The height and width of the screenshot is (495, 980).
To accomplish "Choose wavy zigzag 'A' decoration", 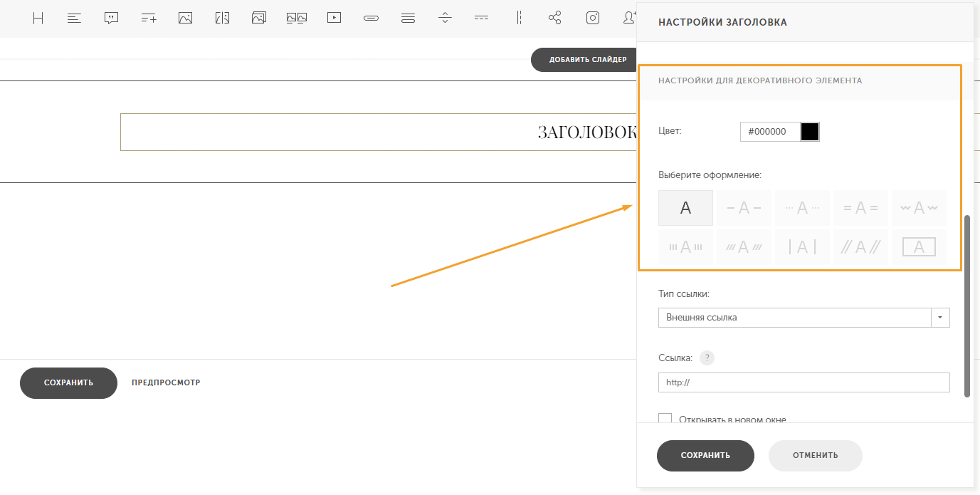I will pos(919,208).
